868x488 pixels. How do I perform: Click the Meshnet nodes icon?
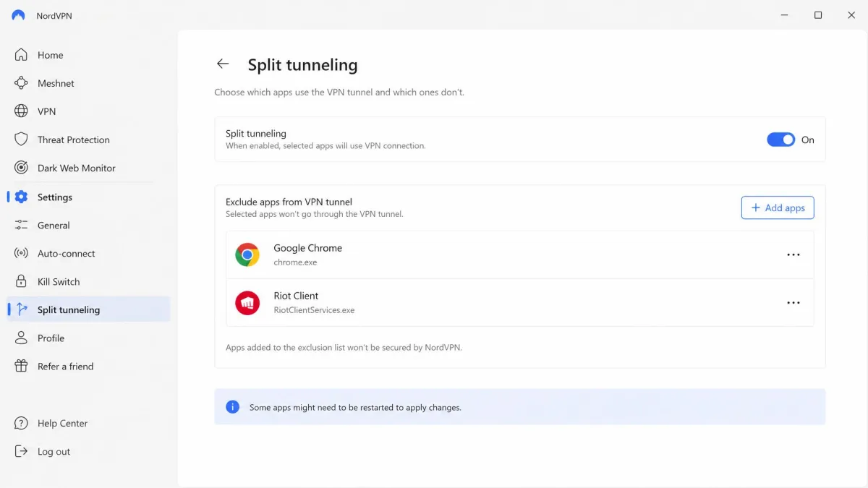click(x=21, y=83)
